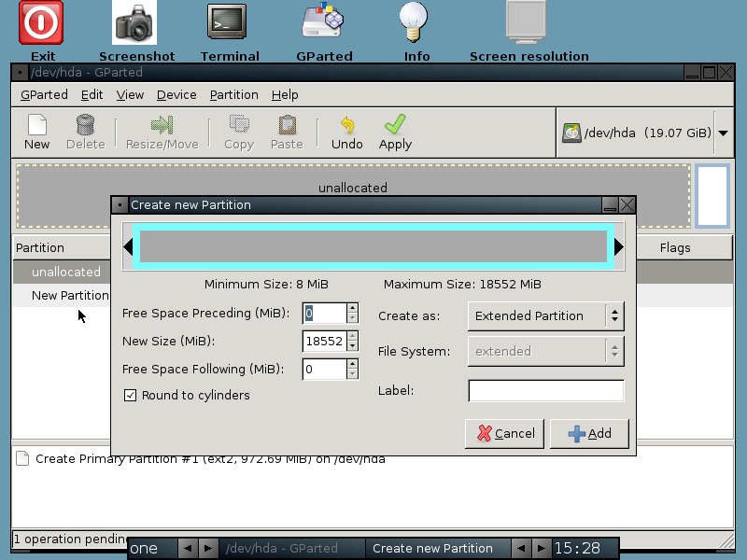Click the Add button to add partition

tap(589, 433)
